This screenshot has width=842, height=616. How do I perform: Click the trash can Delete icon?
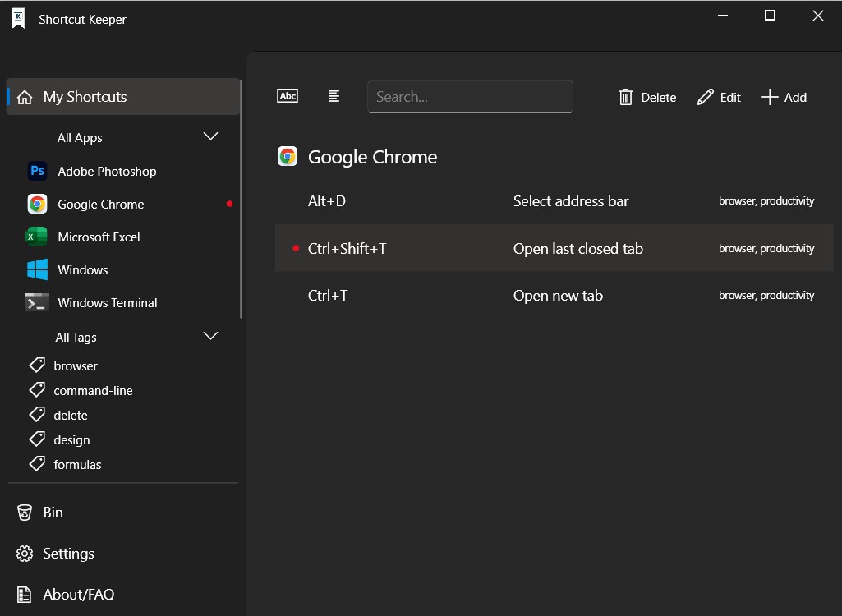pyautogui.click(x=626, y=97)
